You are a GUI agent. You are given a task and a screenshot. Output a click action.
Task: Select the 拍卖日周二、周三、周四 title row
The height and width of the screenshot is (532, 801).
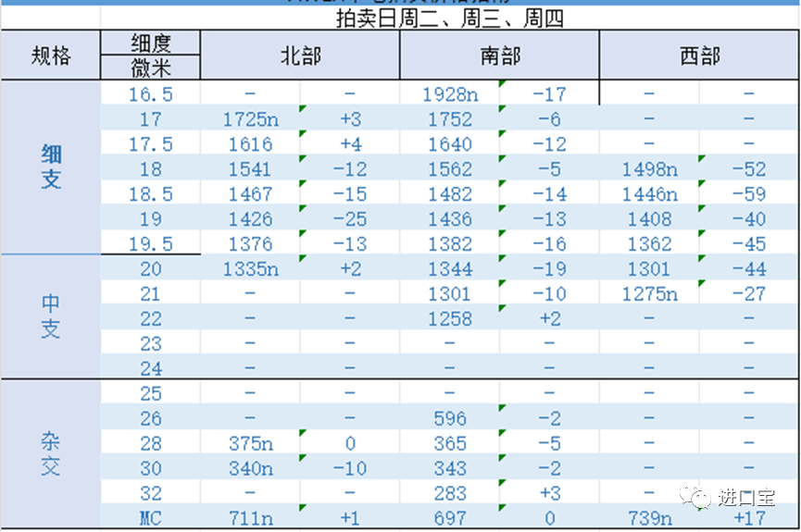coord(450,19)
